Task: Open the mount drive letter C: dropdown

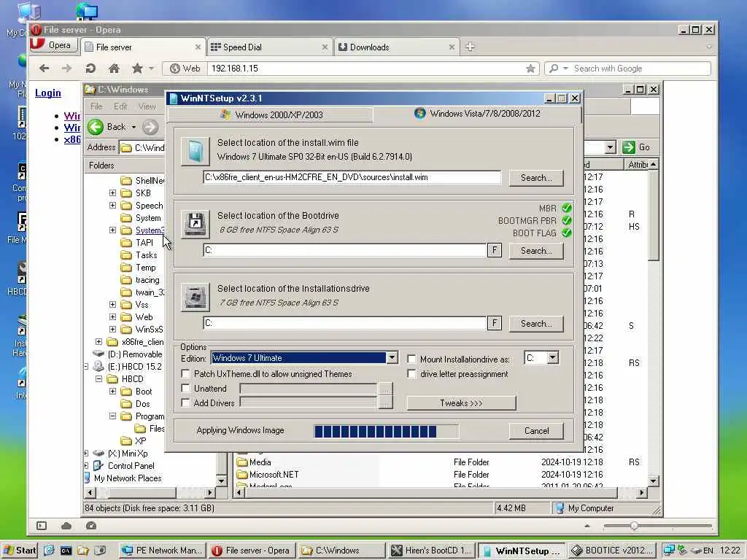Action: coord(553,357)
